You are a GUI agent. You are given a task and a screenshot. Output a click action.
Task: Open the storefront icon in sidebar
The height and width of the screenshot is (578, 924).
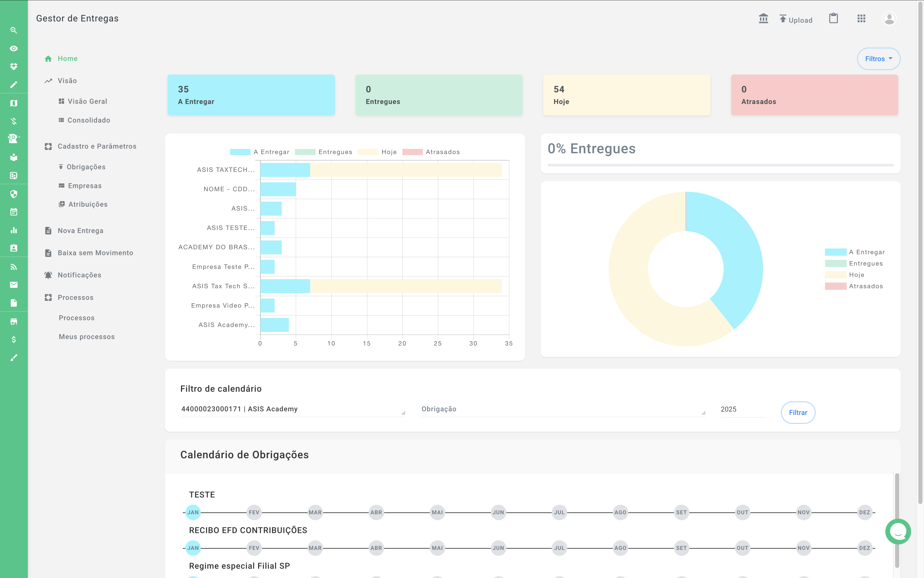click(x=14, y=322)
